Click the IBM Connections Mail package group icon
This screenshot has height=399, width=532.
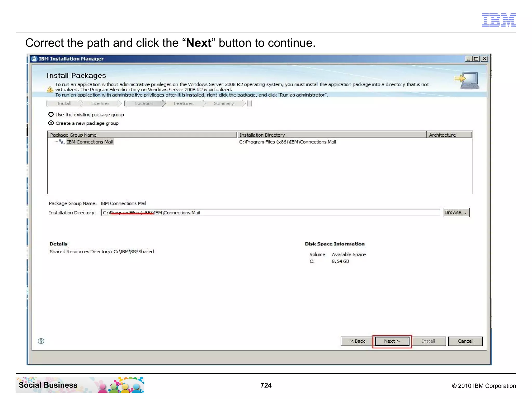click(x=62, y=142)
